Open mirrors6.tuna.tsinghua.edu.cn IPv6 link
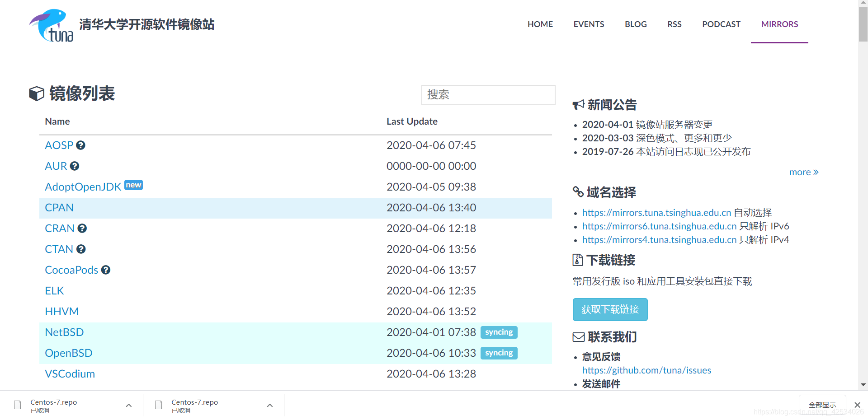This screenshot has height=420, width=868. tap(659, 226)
